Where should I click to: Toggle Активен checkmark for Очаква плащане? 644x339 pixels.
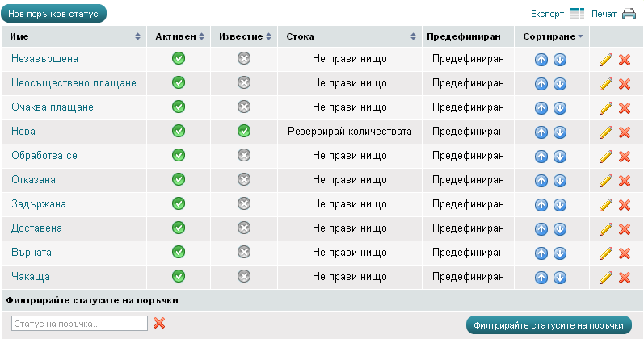click(x=179, y=107)
